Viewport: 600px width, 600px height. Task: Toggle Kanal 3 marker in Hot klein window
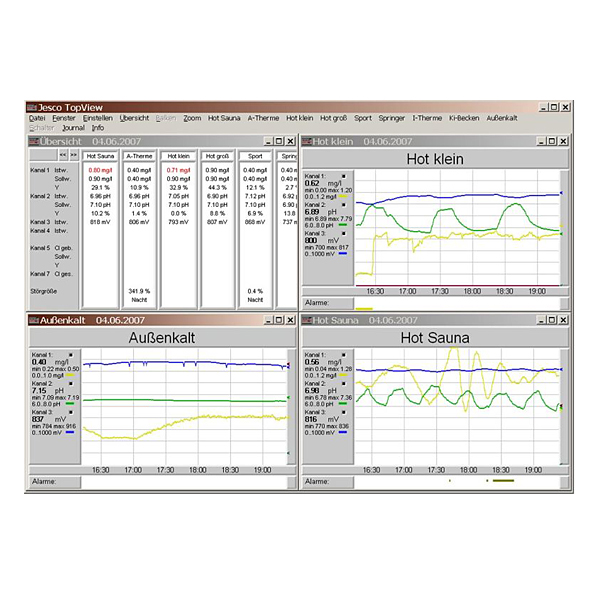(x=344, y=233)
